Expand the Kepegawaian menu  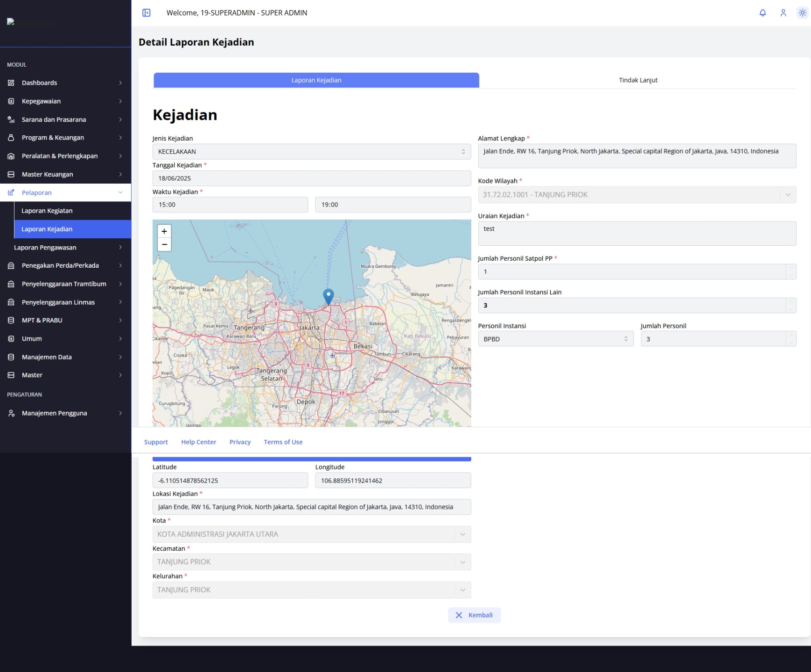(65, 101)
